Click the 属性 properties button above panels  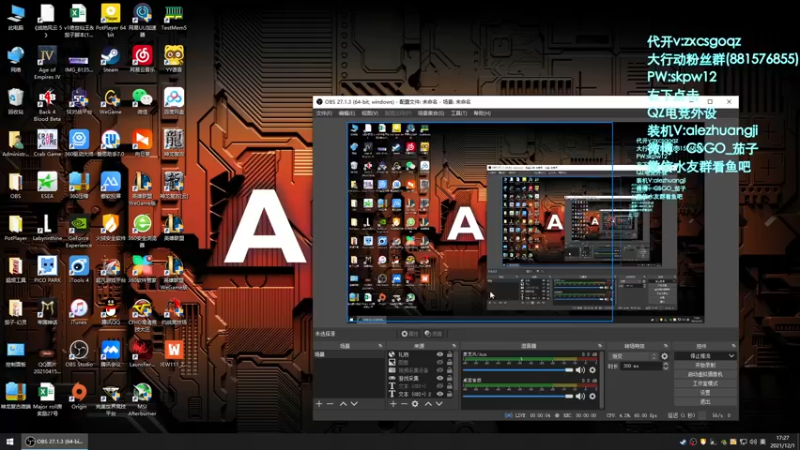409,334
